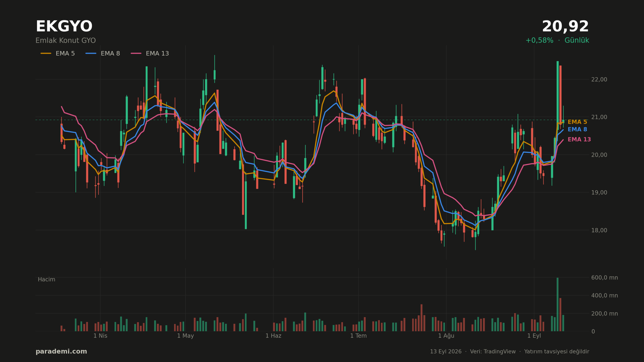
Task: Click the '1 Tem' date axis label
Action: pos(358,336)
